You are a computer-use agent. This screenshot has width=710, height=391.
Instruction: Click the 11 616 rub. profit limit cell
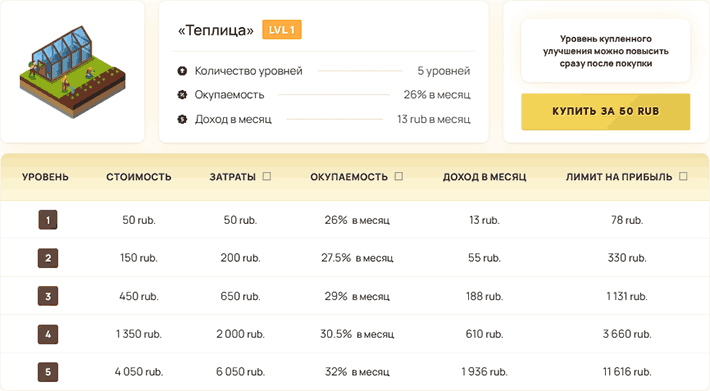coord(627,372)
